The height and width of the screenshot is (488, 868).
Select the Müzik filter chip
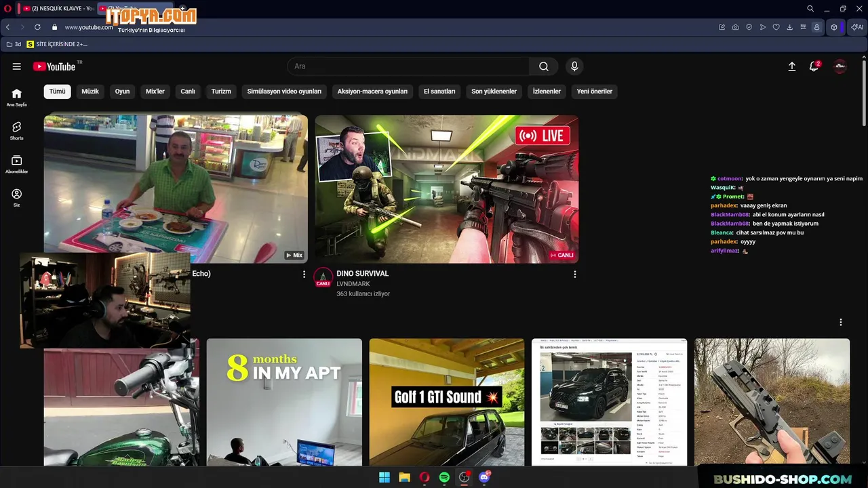pyautogui.click(x=90, y=91)
